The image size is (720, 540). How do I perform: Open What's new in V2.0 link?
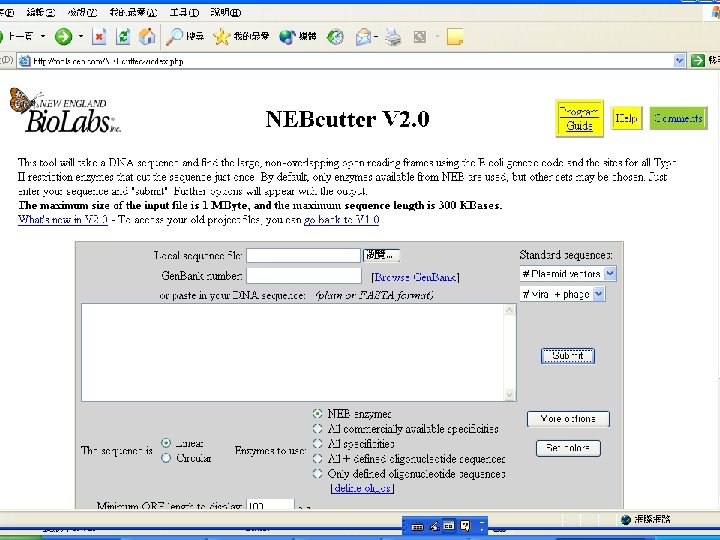click(x=63, y=219)
